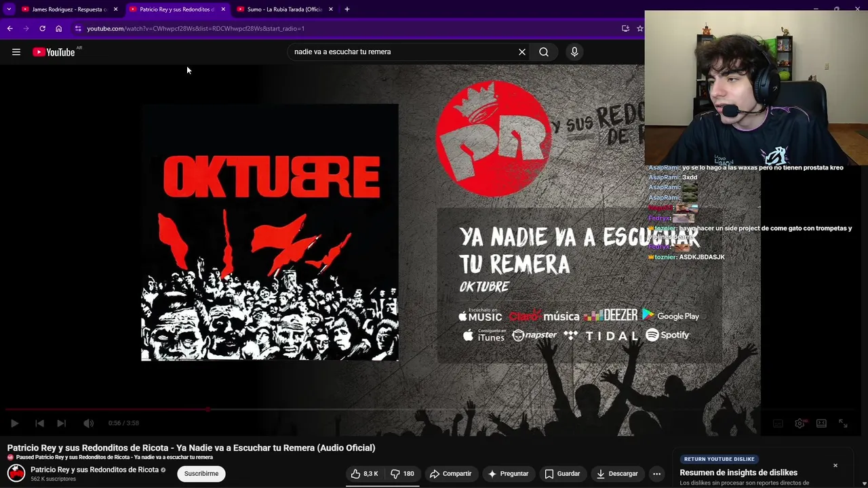Expand the tab search dropdown arrow
The image size is (868, 488).
click(9, 9)
